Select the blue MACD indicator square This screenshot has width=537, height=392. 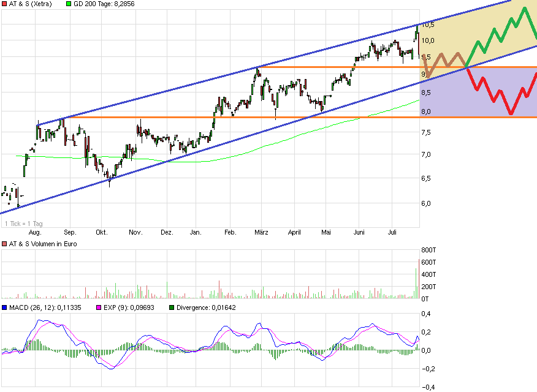(6, 306)
